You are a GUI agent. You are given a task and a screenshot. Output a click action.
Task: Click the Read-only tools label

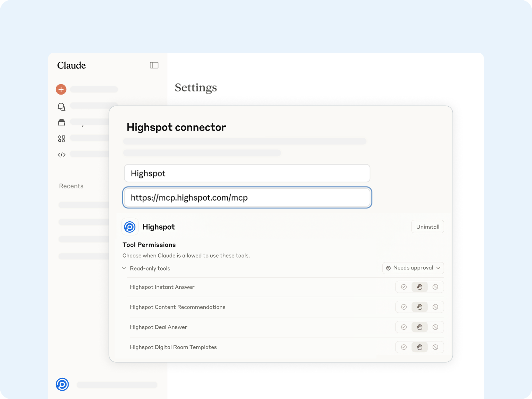150,268
